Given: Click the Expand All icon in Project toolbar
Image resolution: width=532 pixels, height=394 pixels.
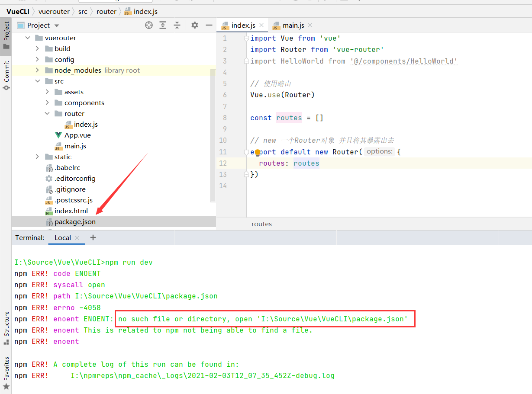Looking at the screenshot, I should 163,25.
